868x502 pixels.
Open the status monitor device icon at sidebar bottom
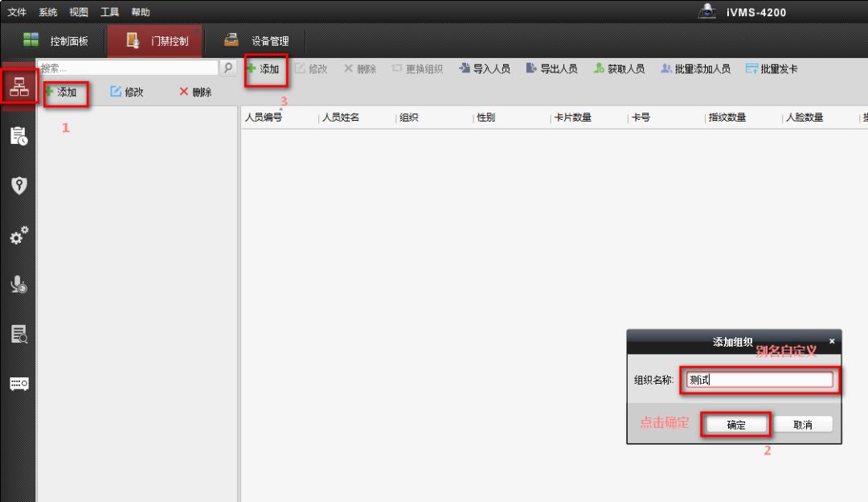18,384
